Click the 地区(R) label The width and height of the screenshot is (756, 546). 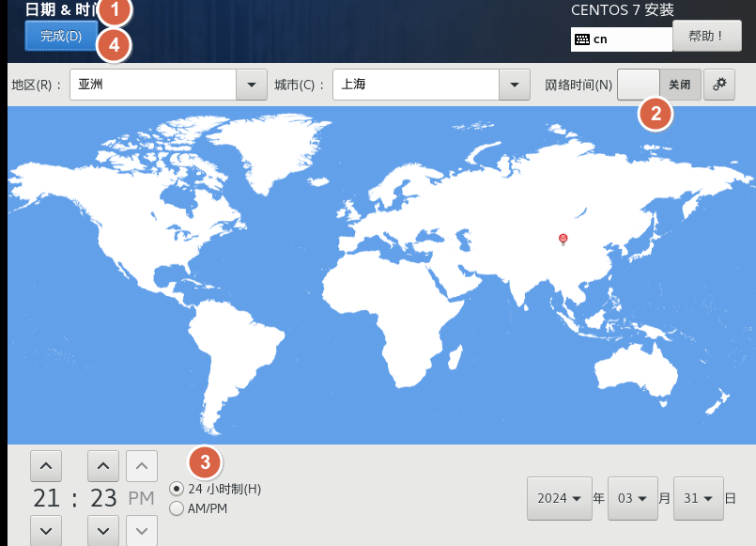pyautogui.click(x=37, y=86)
